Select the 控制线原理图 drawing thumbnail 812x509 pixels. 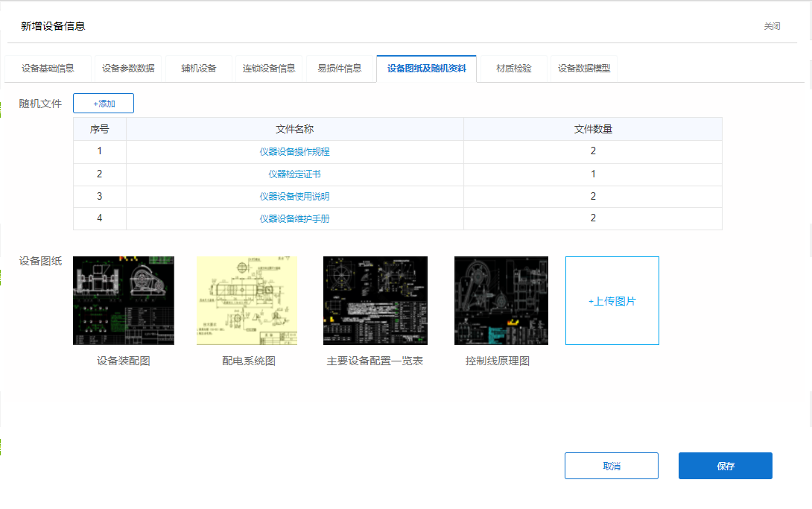point(501,300)
